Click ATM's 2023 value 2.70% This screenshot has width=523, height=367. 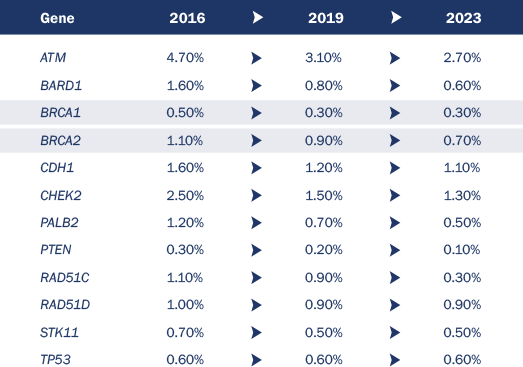(x=462, y=58)
